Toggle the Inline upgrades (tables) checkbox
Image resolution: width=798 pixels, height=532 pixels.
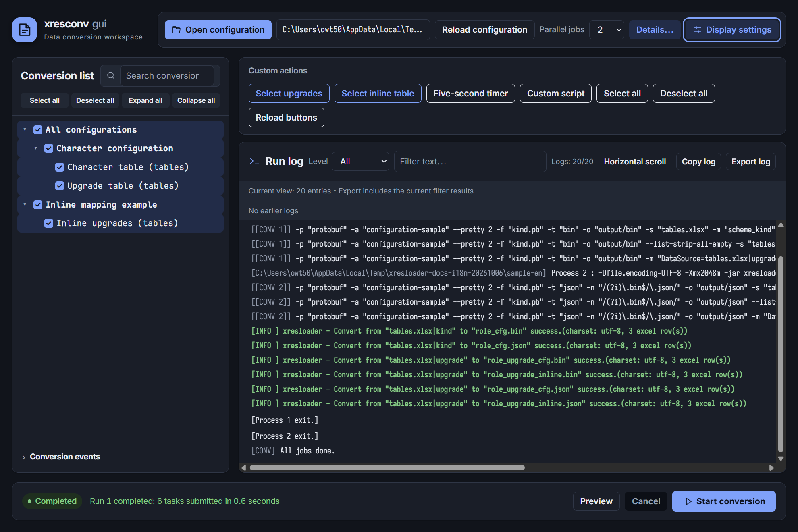(x=49, y=223)
